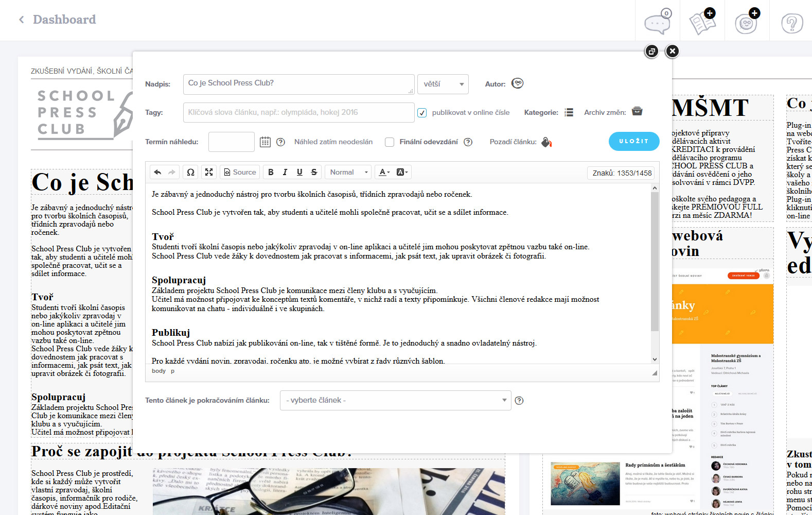Select the p element path item
Screen dimensions: 812x515
(172, 371)
